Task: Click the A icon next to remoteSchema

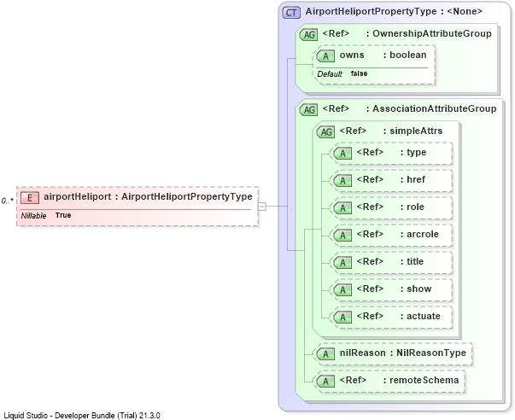Action: click(325, 381)
